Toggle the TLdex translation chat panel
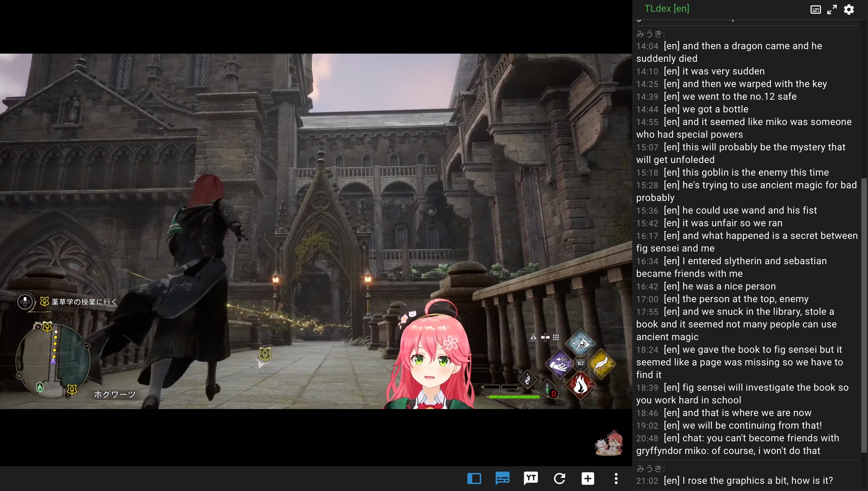 coord(502,479)
